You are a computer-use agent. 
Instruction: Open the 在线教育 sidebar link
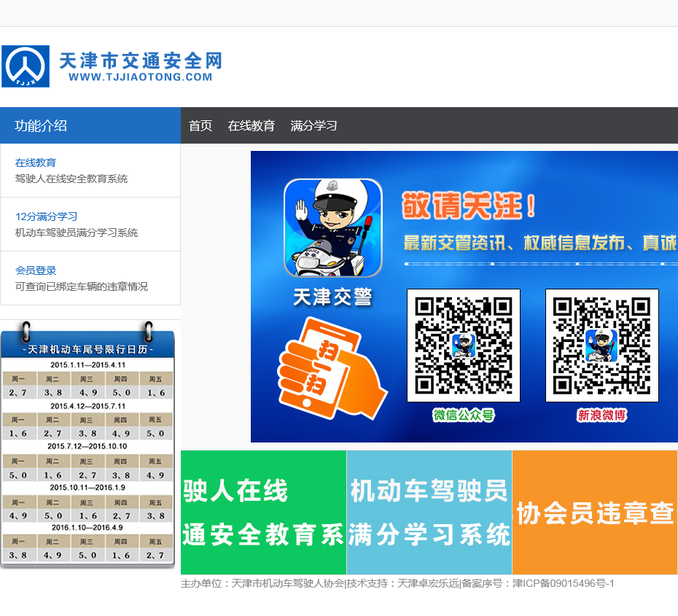pyautogui.click(x=36, y=163)
